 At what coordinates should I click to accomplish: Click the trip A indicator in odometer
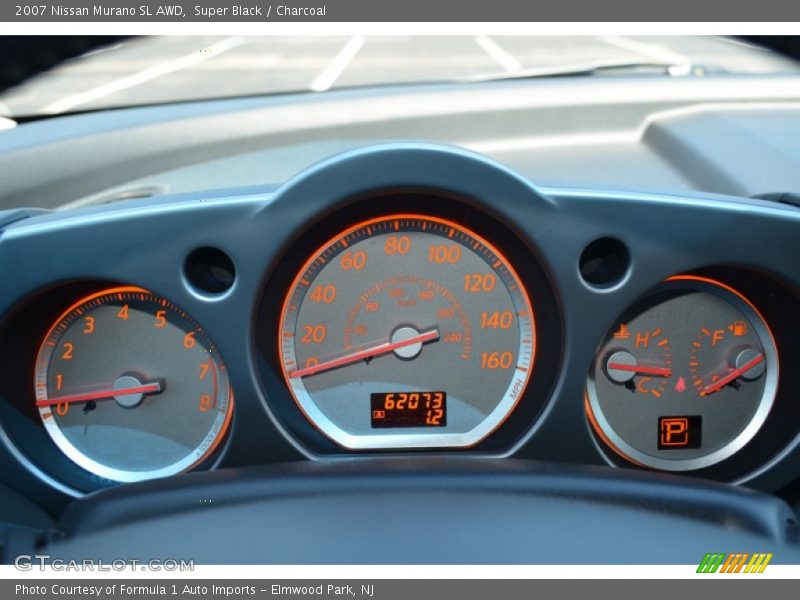point(379,414)
